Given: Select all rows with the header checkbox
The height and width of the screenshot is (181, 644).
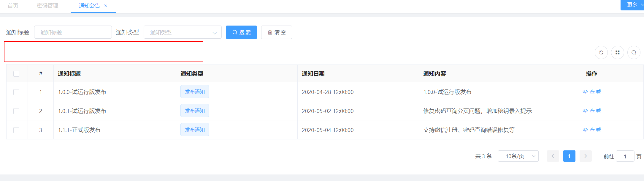Looking at the screenshot, I should (16, 74).
